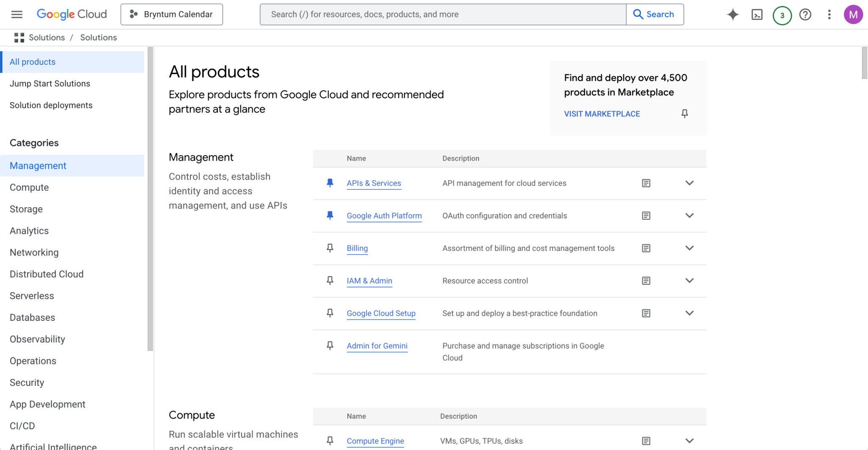Open the help question mark icon
The height and width of the screenshot is (450, 868).
click(805, 14)
